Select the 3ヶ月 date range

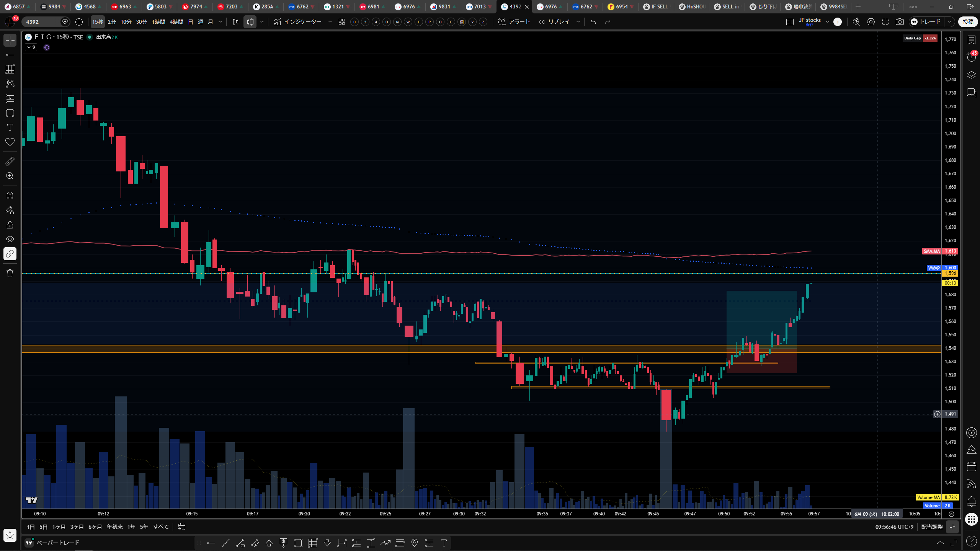pyautogui.click(x=77, y=527)
